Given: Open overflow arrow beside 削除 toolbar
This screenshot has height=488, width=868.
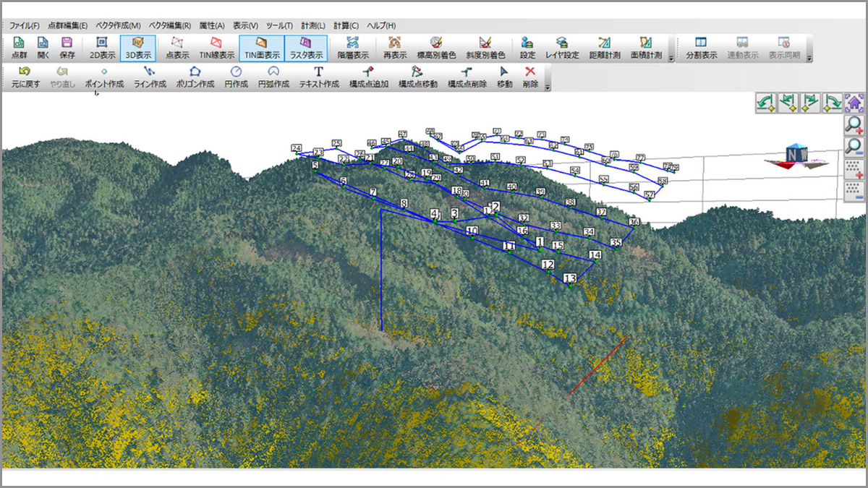Looking at the screenshot, I should point(547,87).
